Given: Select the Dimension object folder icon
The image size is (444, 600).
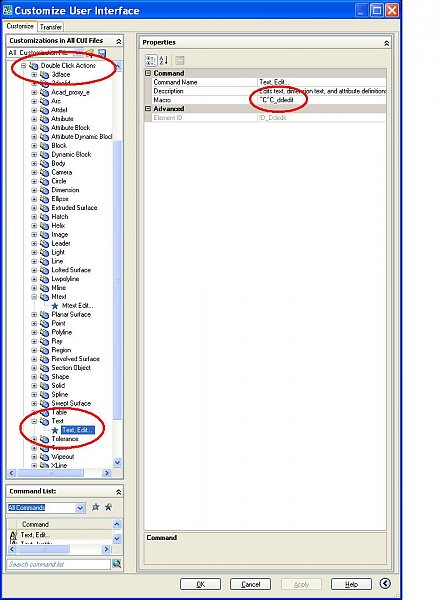Looking at the screenshot, I should 44,190.
